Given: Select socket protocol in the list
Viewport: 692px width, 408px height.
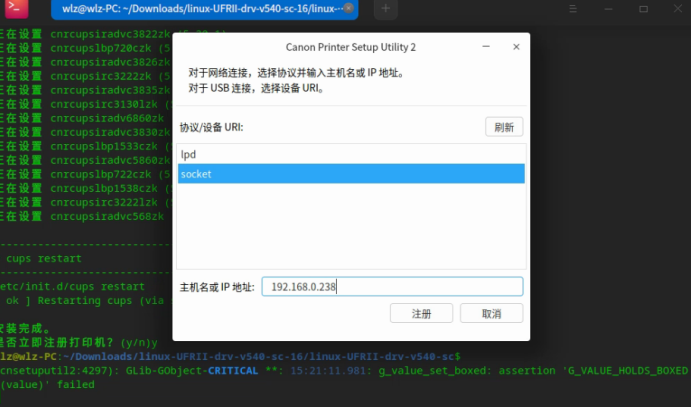Looking at the screenshot, I should tap(351, 174).
